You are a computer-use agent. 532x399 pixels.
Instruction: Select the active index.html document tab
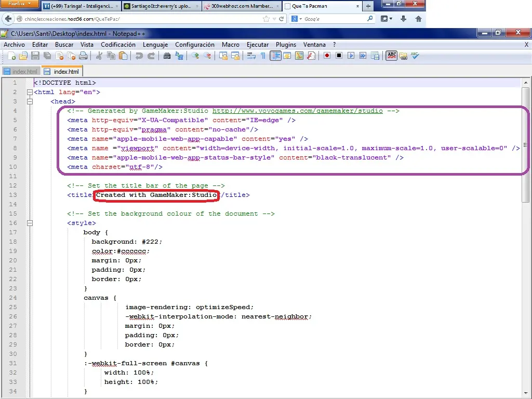[x=62, y=71]
